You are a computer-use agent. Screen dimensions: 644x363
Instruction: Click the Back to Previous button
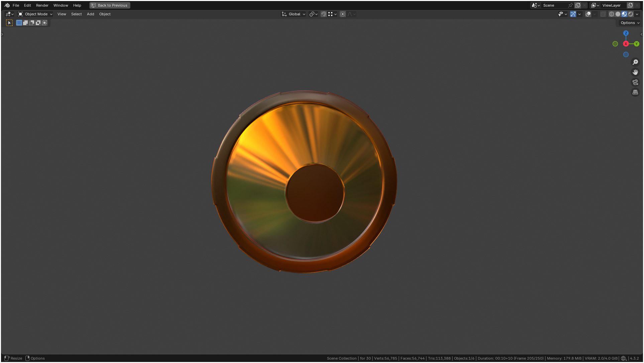110,5
